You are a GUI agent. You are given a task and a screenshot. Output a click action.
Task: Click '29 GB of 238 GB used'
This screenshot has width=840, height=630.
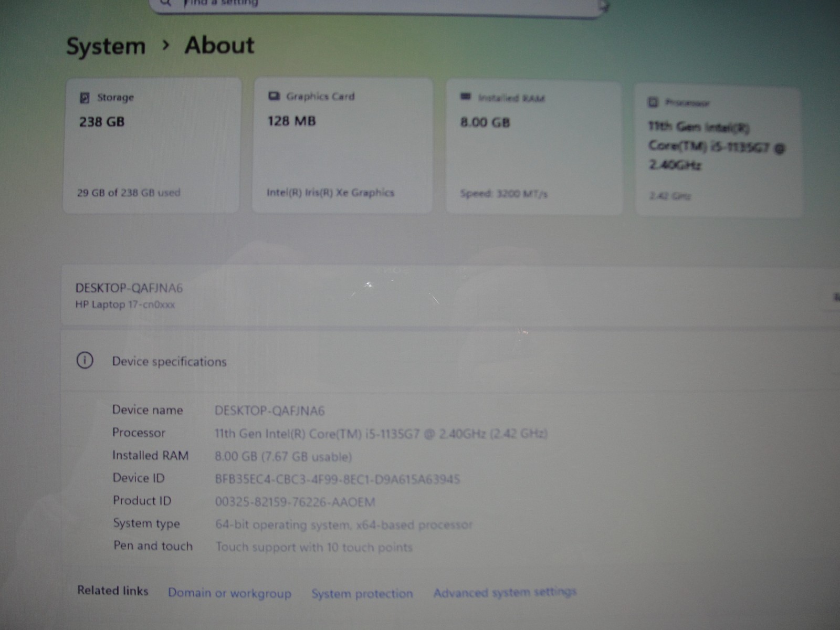(x=129, y=193)
